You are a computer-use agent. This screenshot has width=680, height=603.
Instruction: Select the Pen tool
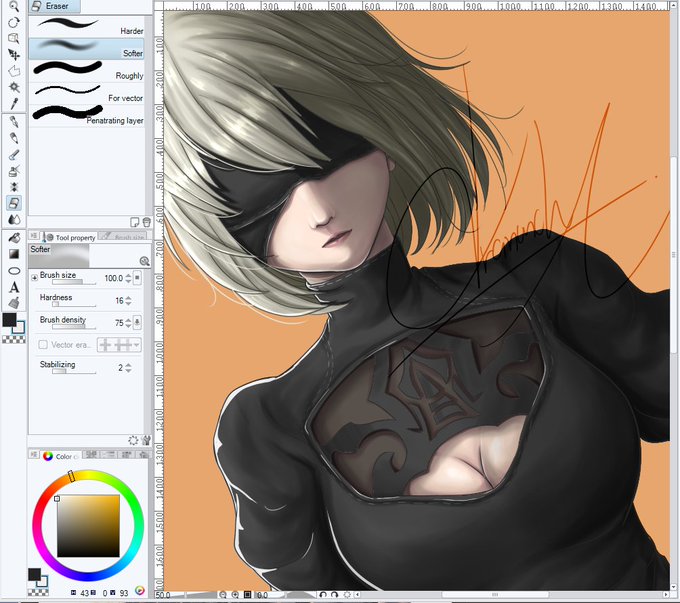tap(14, 121)
